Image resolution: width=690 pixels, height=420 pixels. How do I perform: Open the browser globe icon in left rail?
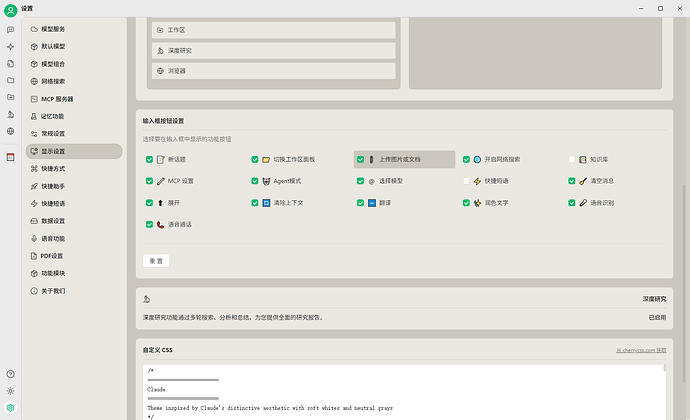(x=11, y=131)
